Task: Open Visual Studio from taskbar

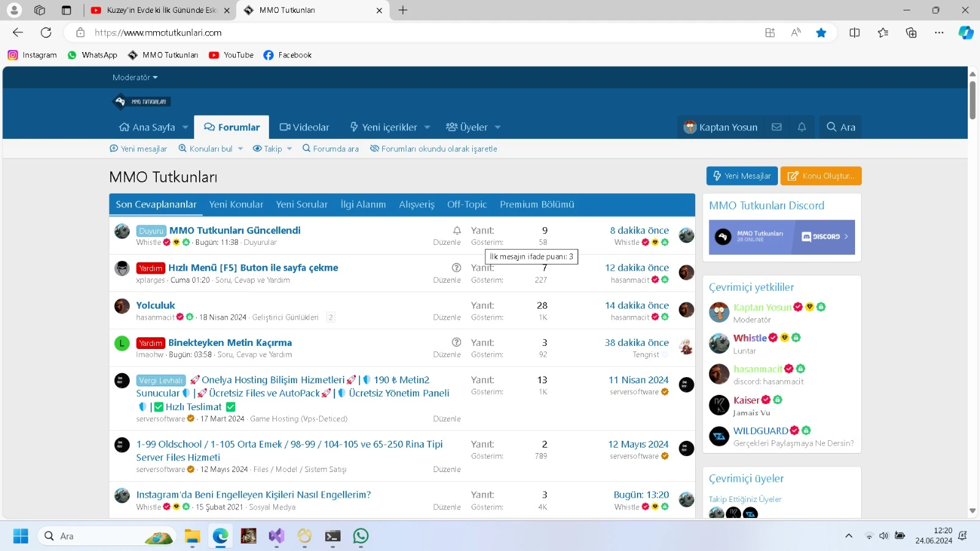Action: point(276,536)
